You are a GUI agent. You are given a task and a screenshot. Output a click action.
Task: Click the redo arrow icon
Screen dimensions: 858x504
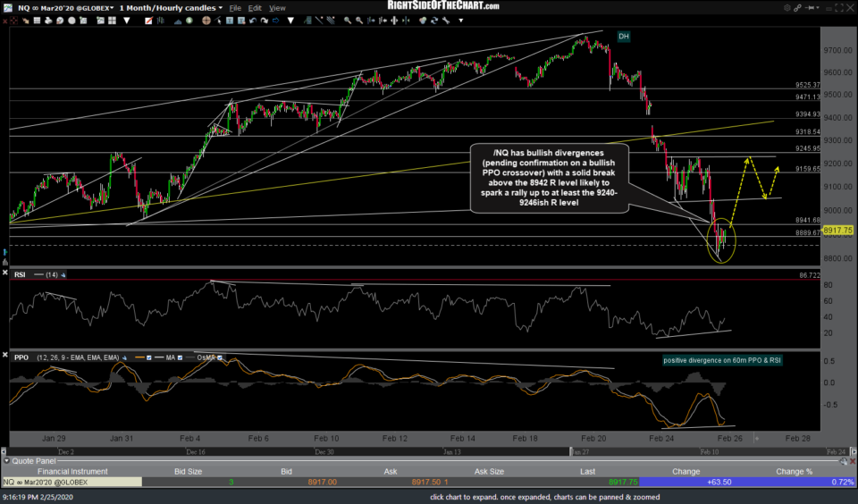[x=265, y=21]
